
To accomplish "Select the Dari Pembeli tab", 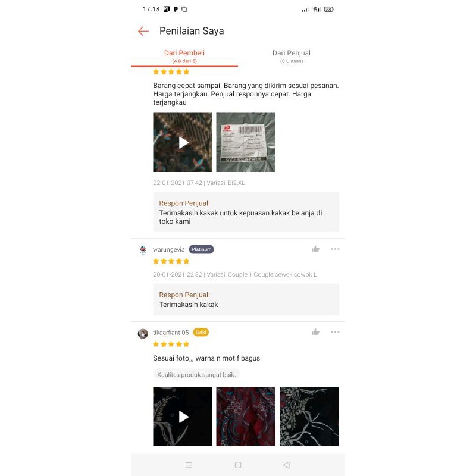I will [x=184, y=57].
